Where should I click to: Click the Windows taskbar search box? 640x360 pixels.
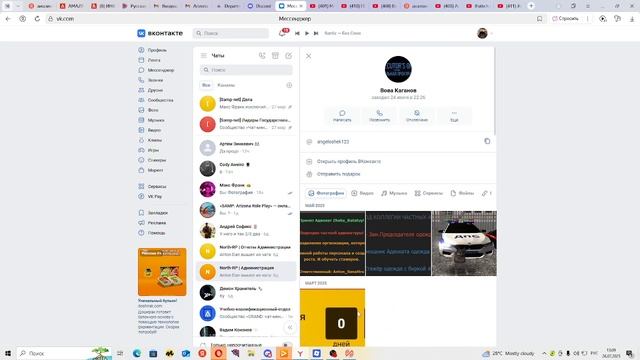pyautogui.click(x=64, y=353)
